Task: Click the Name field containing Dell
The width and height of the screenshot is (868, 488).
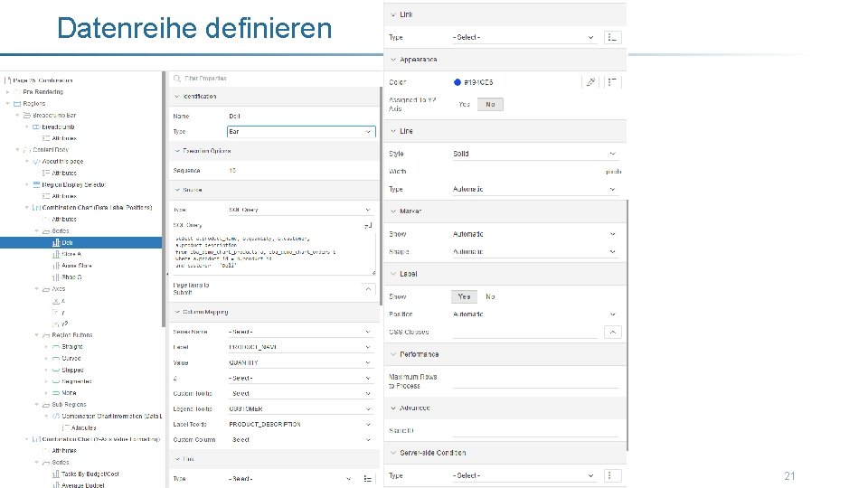Action: (301, 117)
